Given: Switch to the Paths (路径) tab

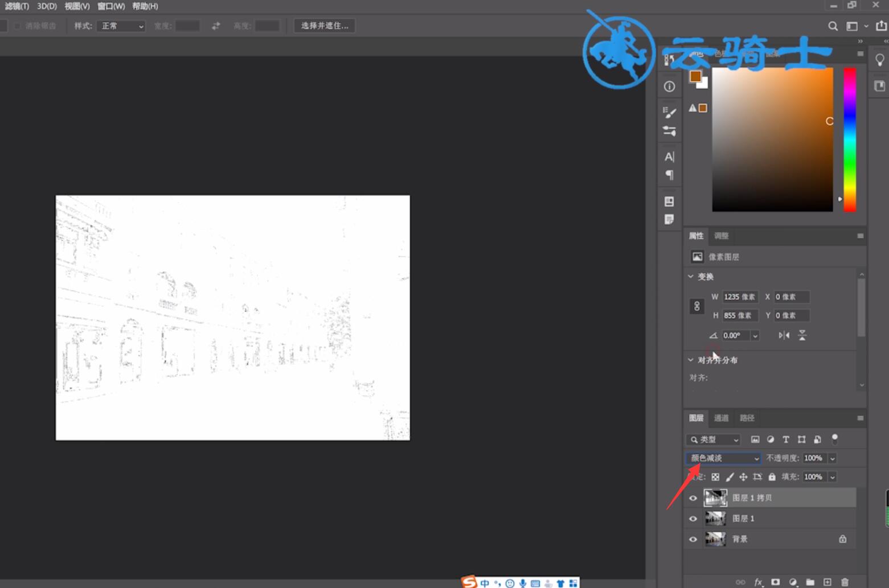Looking at the screenshot, I should [x=747, y=418].
